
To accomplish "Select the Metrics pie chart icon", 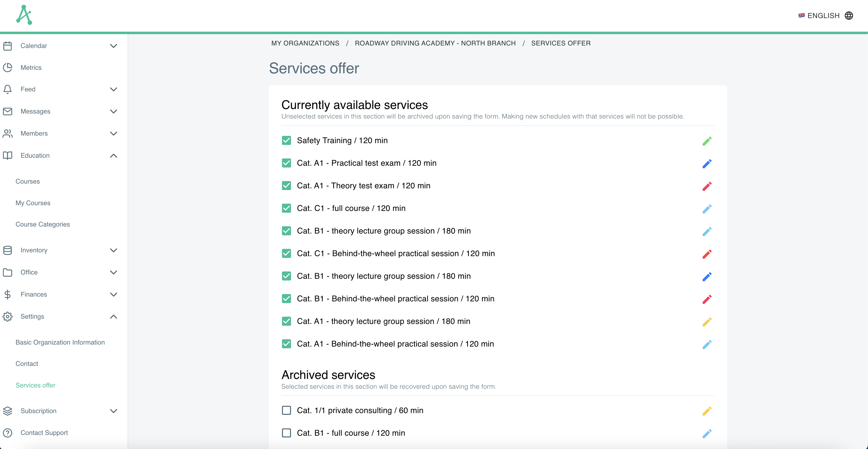I will tap(7, 67).
